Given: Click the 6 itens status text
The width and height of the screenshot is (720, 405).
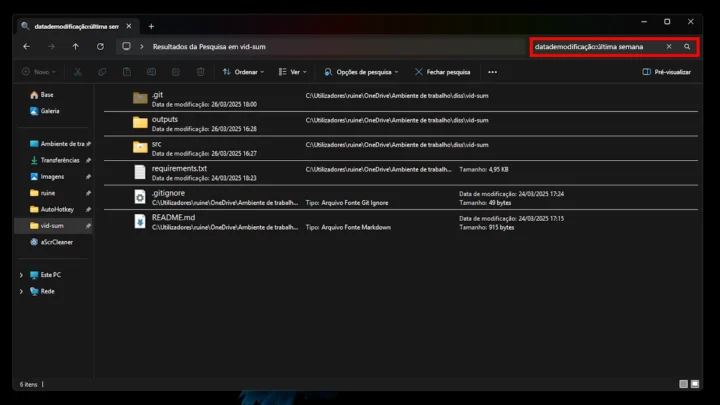Looking at the screenshot, I should pos(28,384).
